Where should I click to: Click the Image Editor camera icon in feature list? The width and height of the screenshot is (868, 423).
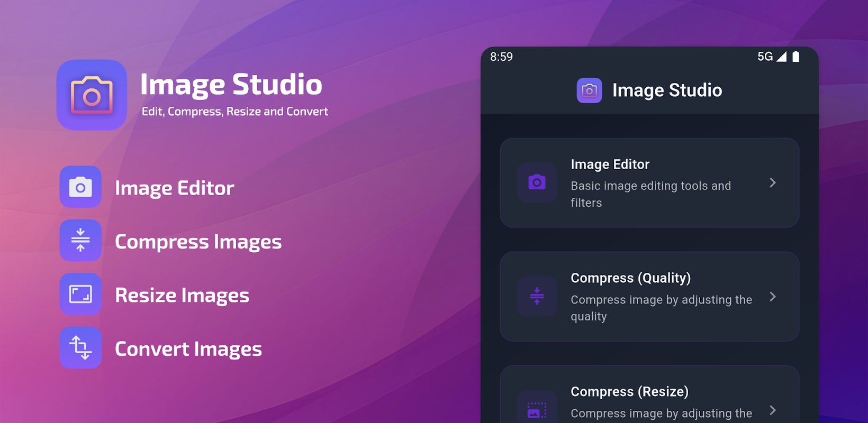(80, 187)
